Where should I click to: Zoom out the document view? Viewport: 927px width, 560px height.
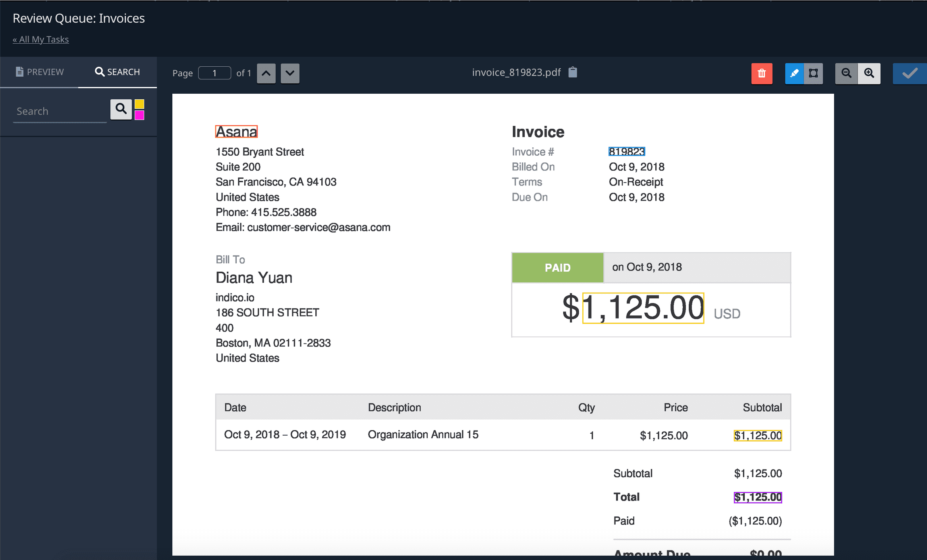846,73
